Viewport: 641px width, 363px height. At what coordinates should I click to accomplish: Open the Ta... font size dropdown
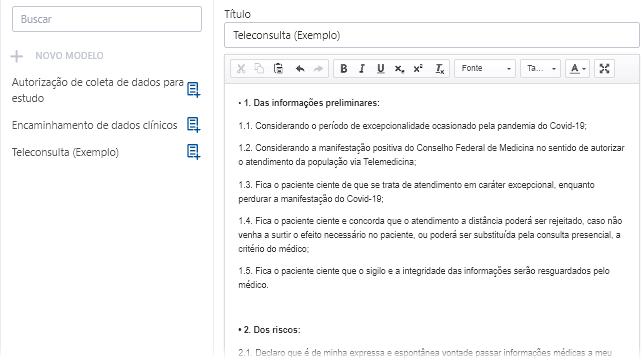click(540, 68)
